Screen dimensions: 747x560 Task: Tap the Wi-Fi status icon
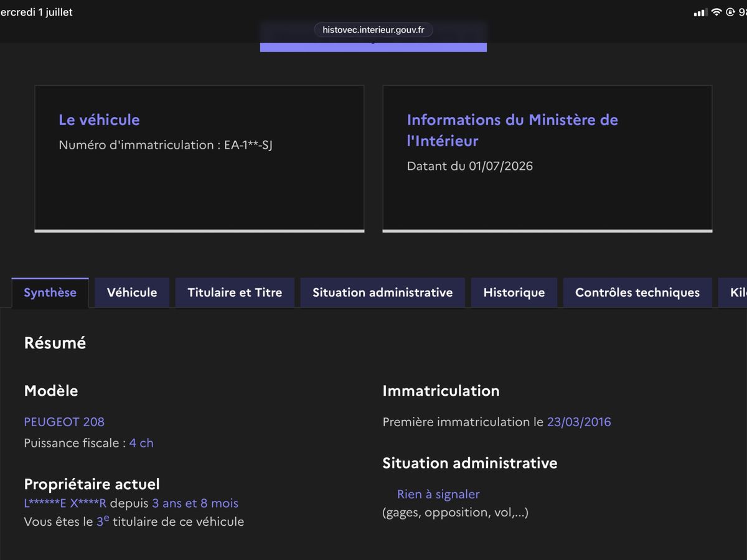(x=716, y=12)
